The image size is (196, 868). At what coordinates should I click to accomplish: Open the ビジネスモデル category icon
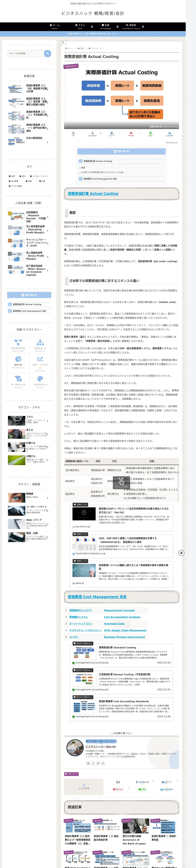(18, 345)
